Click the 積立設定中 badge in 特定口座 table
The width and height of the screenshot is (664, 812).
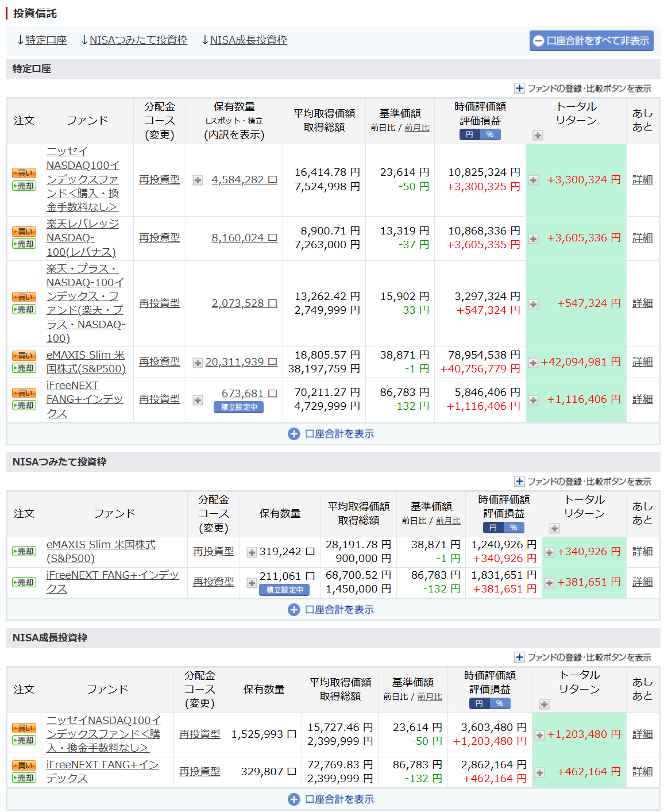pyautogui.click(x=239, y=407)
